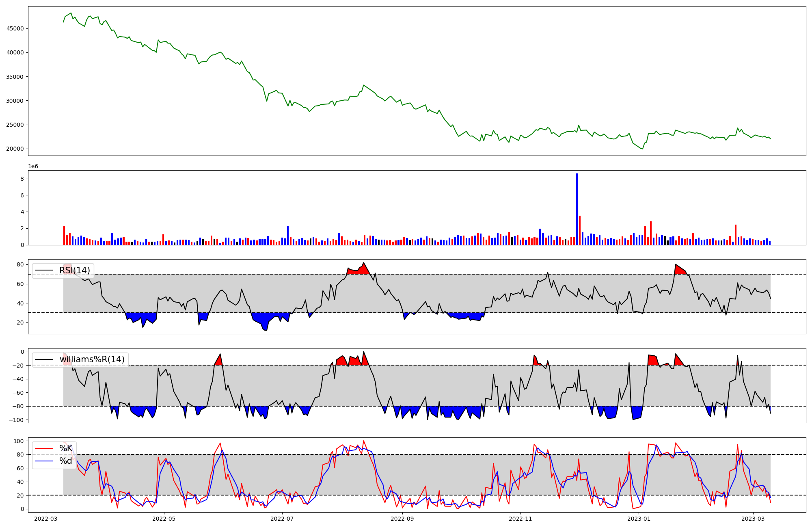812x528 pixels.
Task: Click the 2022-09 x-axis date label
Action: point(402,519)
